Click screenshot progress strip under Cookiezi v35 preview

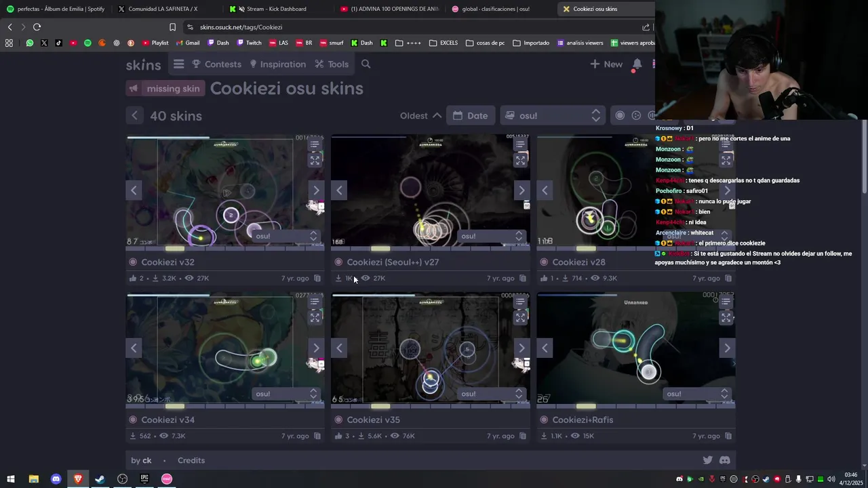pos(431,406)
